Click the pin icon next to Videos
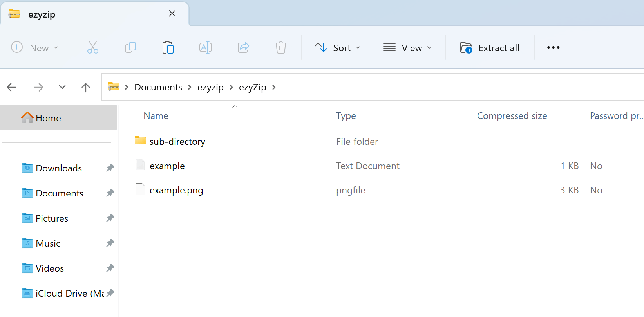Viewport: 644px width, 317px height. pyautogui.click(x=110, y=268)
